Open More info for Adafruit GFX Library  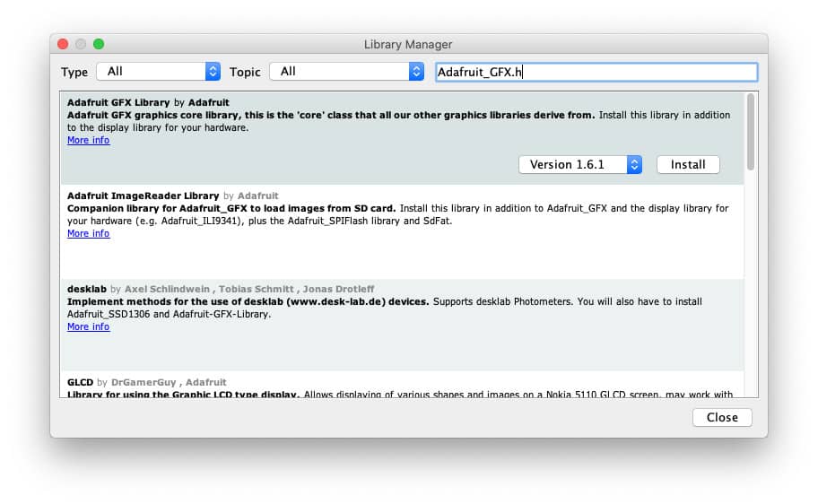pos(88,140)
